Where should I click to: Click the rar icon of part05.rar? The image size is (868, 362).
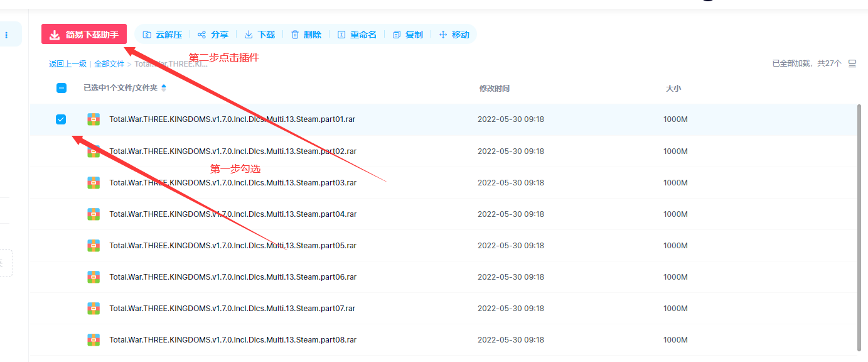click(94, 245)
